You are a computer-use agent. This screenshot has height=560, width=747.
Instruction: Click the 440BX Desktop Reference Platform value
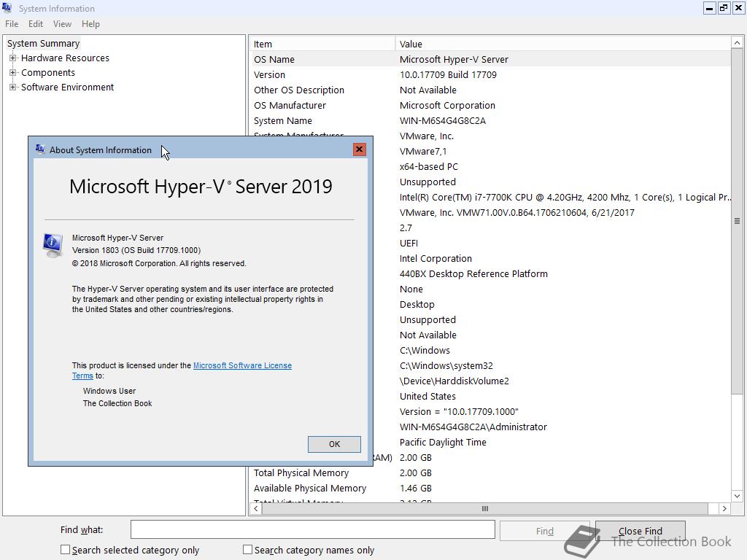pos(473,274)
